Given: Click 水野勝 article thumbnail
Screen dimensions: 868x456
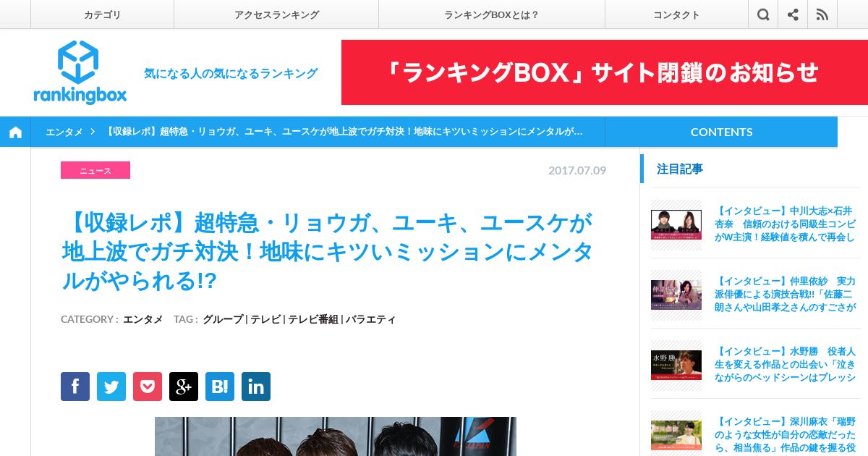Looking at the screenshot, I should (x=676, y=365).
